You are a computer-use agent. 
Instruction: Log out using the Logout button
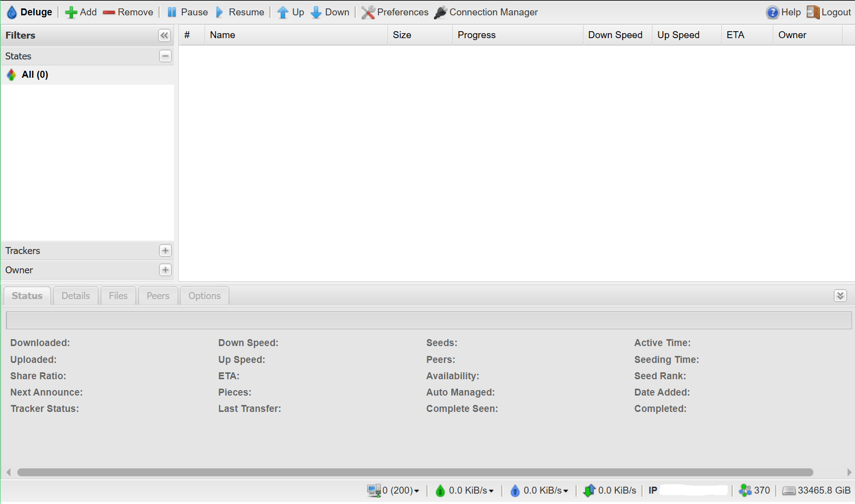coord(829,12)
